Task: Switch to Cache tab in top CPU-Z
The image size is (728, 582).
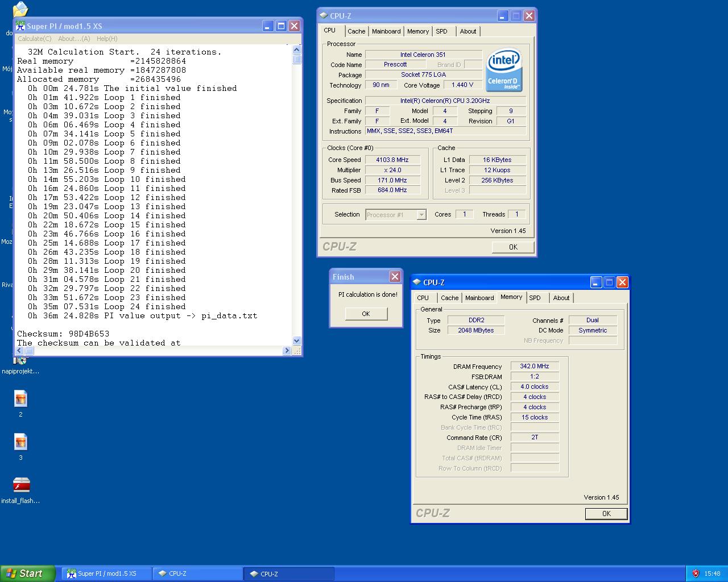Action: point(357,31)
